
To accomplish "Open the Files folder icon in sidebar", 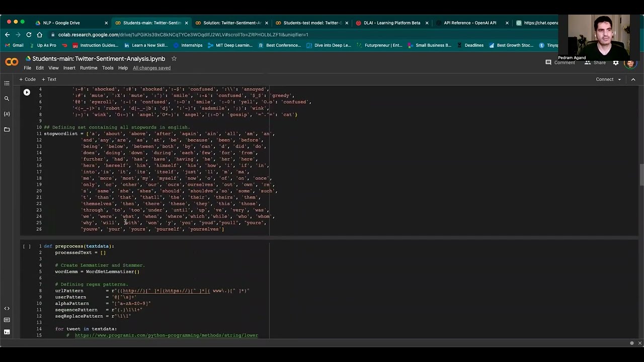I will (x=7, y=130).
